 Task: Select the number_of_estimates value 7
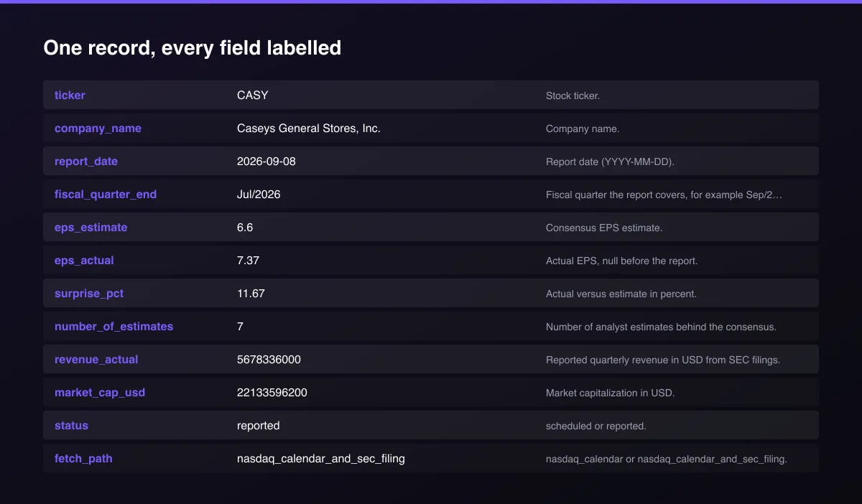point(240,327)
